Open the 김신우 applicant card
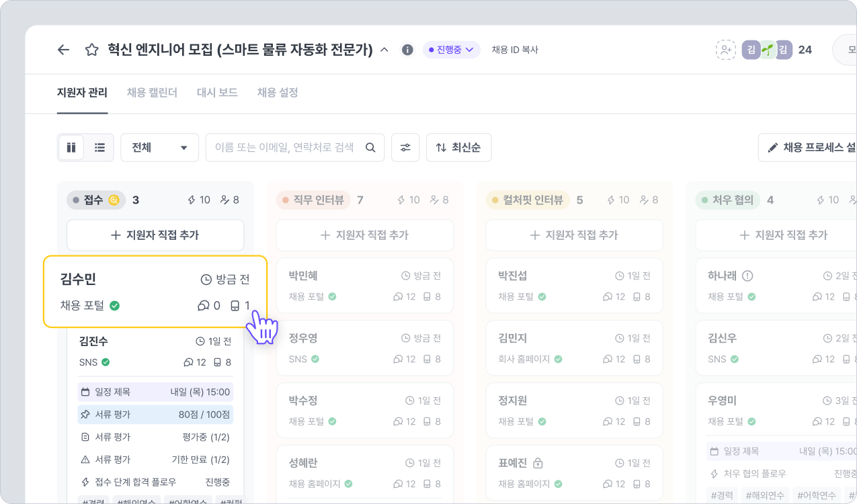 pyautogui.click(x=776, y=348)
